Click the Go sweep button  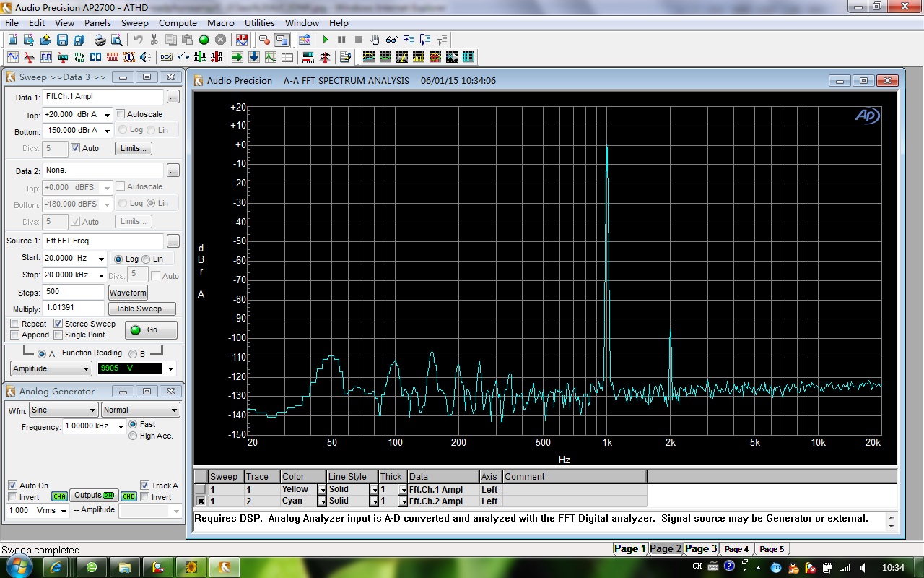tap(151, 329)
